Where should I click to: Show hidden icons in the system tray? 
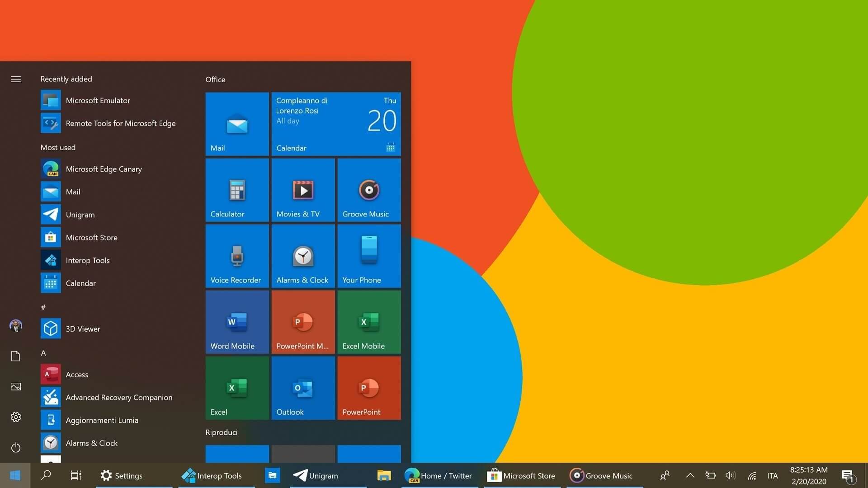coord(690,475)
